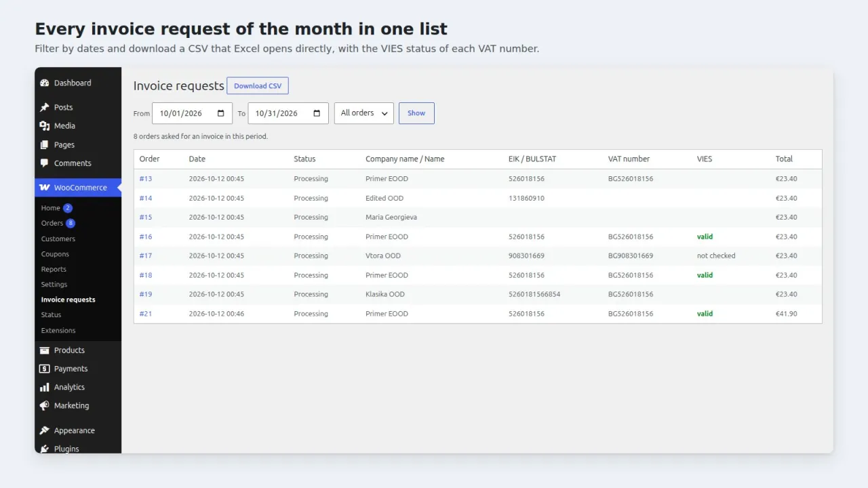Image resolution: width=868 pixels, height=488 pixels.
Task: Click the Show filter button
Action: (x=416, y=113)
